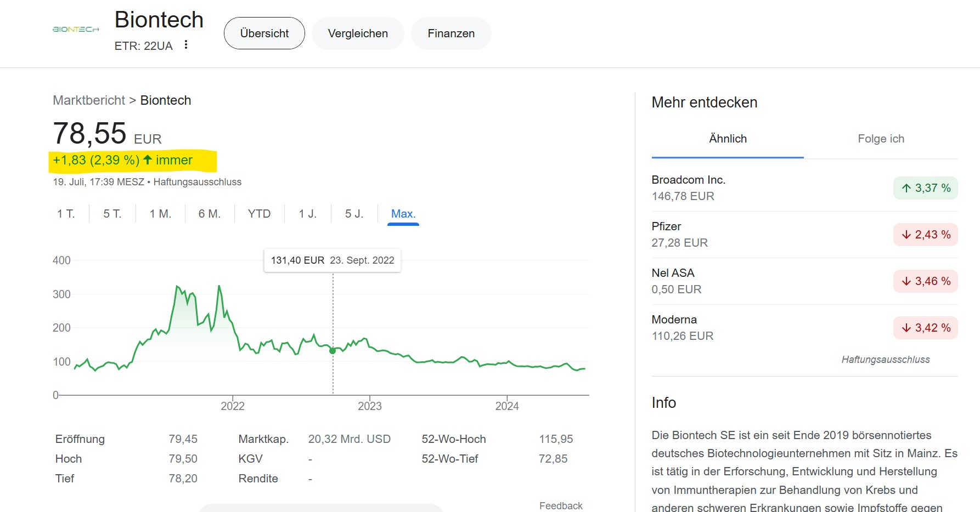Click the 2024 label on chart axis
Screen dimensions: 980x512
[x=507, y=406]
